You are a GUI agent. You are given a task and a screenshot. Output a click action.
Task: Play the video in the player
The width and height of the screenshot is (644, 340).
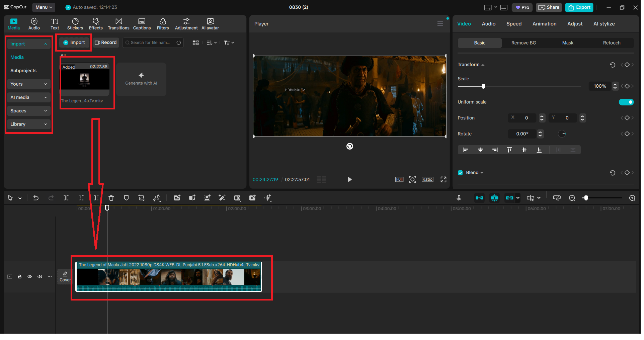point(350,180)
